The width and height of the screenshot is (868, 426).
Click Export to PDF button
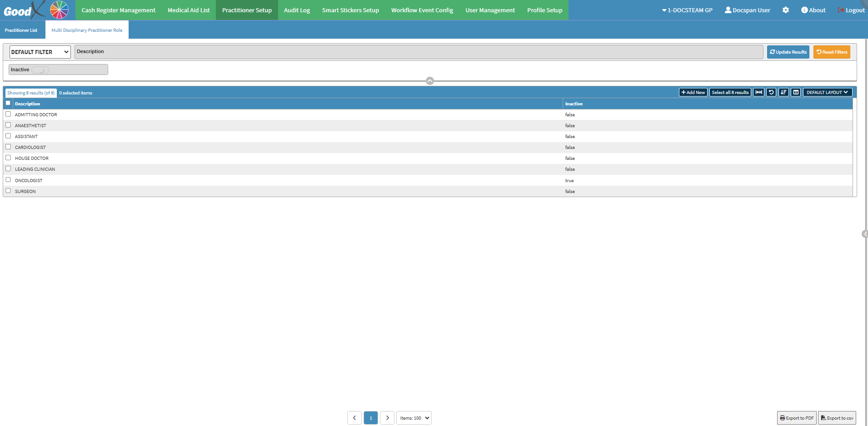tap(797, 418)
